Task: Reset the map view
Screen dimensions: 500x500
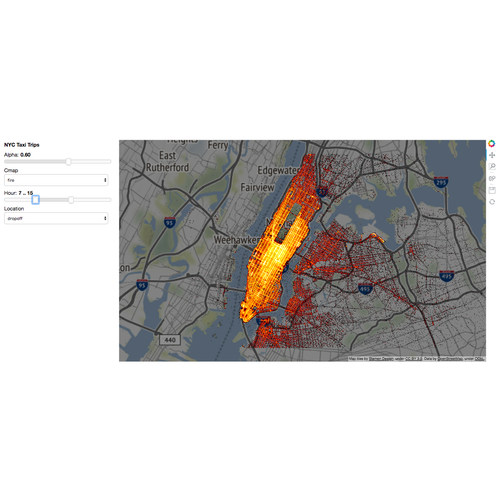Action: point(492,202)
